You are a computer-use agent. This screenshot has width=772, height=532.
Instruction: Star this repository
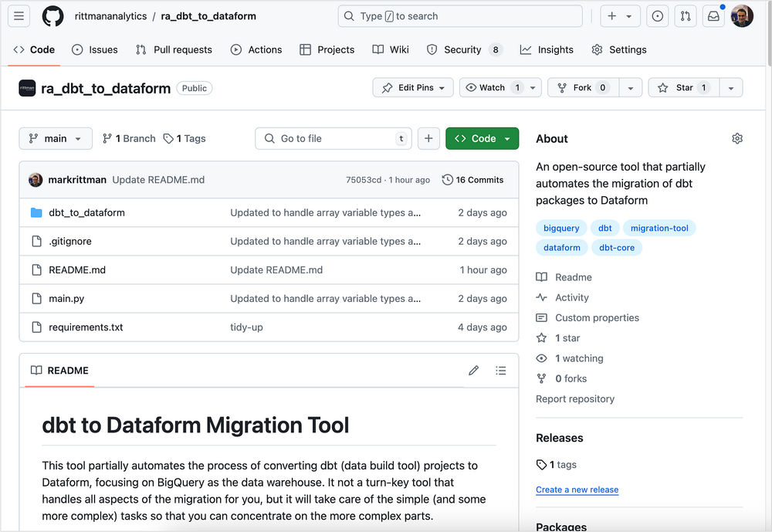[684, 88]
